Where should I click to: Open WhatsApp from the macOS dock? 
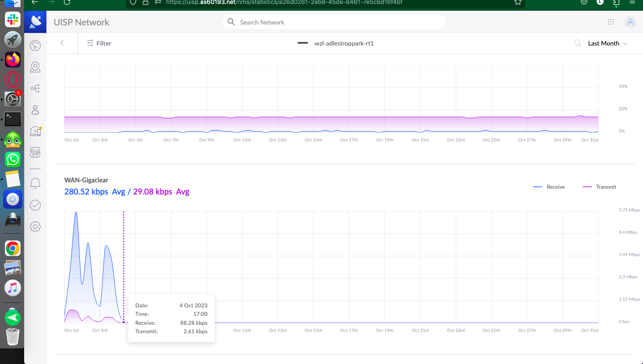click(13, 159)
